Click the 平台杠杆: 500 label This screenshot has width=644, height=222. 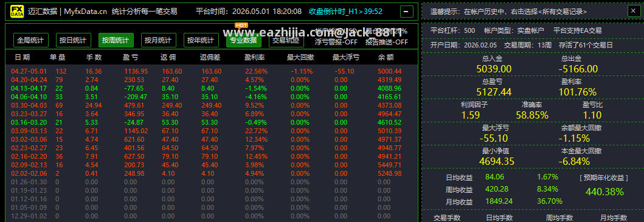[x=452, y=30]
